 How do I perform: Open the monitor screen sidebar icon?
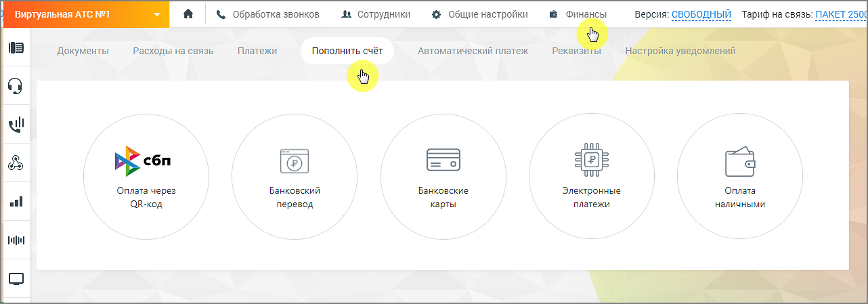point(16,278)
